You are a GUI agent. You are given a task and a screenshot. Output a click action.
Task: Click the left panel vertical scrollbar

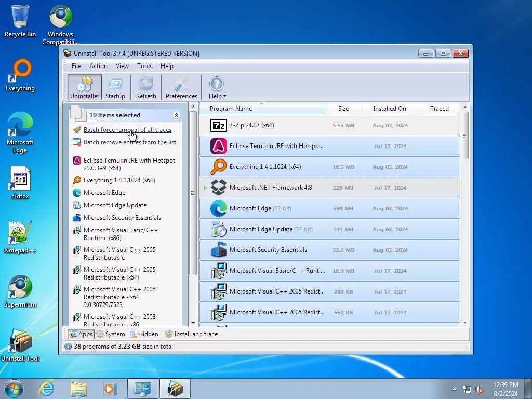coord(193,193)
